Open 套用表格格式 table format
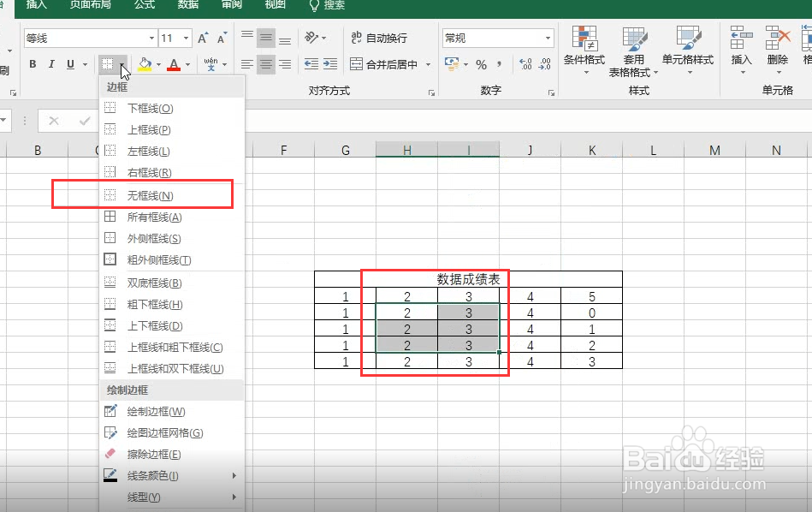This screenshot has height=512, width=812. (633, 52)
